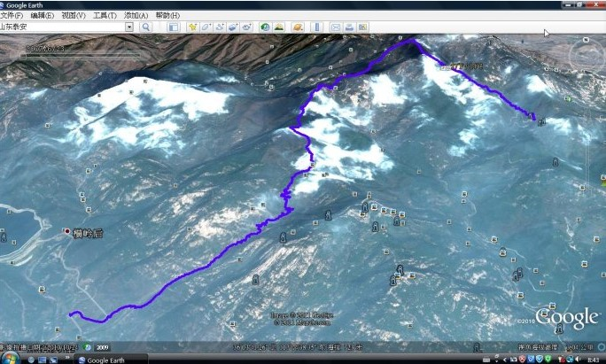The image size is (606, 364).
Task: Add a polygon from the toolbar
Action: 206,27
